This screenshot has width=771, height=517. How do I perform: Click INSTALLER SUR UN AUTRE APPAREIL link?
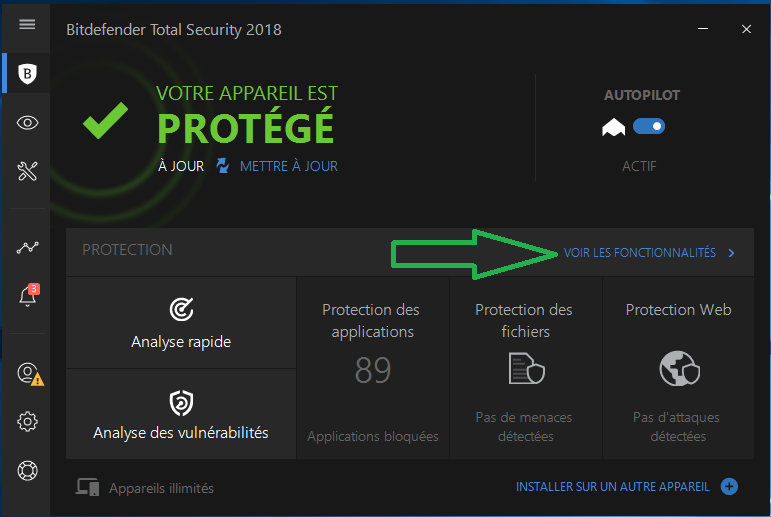(x=613, y=487)
